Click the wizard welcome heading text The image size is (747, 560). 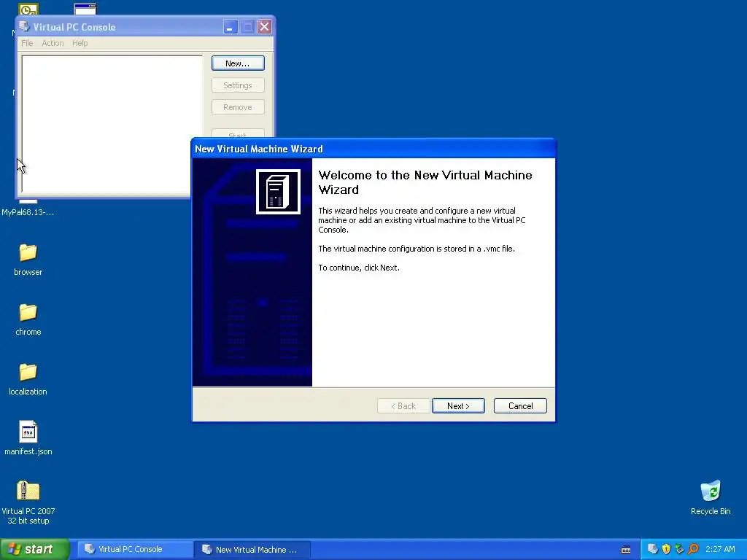point(425,182)
